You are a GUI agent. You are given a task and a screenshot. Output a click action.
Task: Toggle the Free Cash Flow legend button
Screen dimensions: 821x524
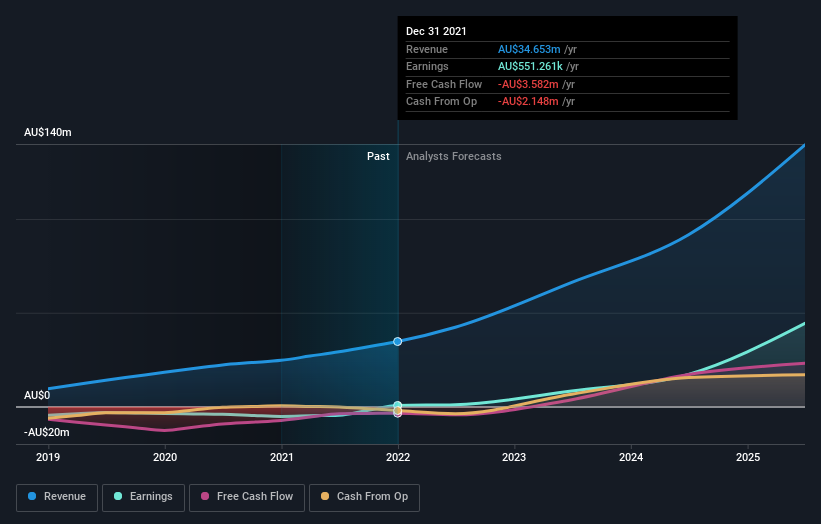[247, 497]
